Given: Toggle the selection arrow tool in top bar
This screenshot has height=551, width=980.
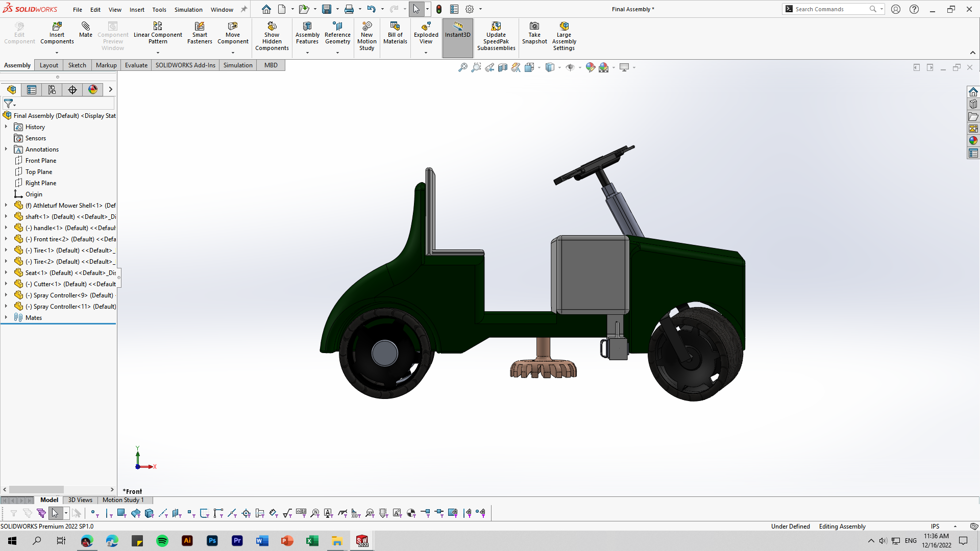Looking at the screenshot, I should (x=416, y=9).
